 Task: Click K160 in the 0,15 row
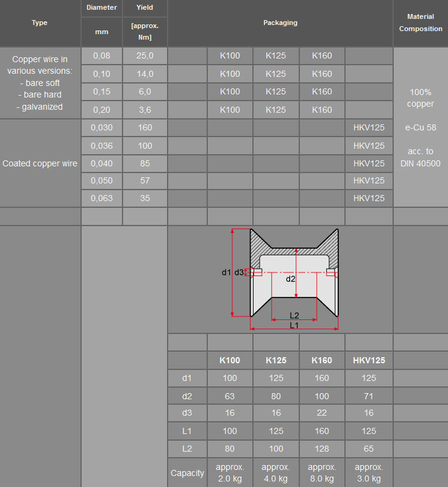(322, 92)
